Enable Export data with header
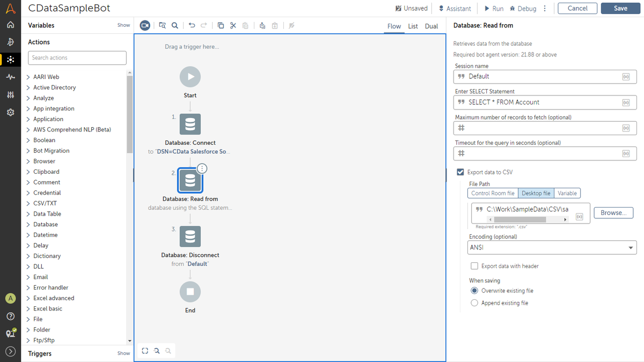The image size is (644, 362). [x=474, y=266]
